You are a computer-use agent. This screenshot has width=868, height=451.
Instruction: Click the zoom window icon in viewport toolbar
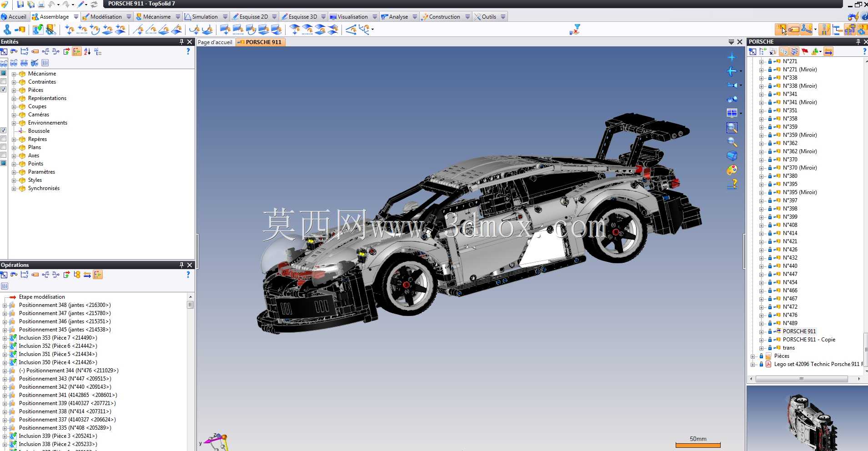[732, 128]
